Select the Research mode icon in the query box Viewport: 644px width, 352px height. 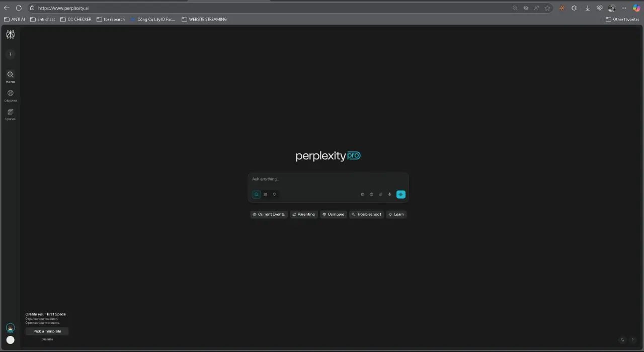click(265, 194)
